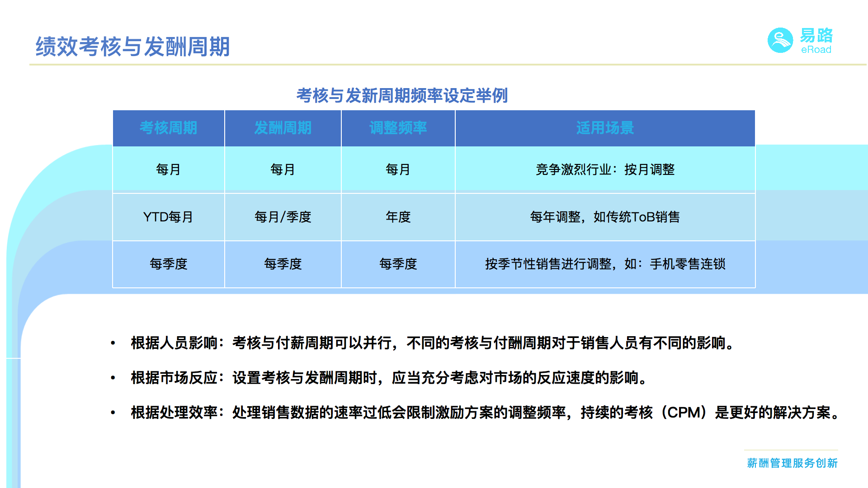Image resolution: width=868 pixels, height=488 pixels.
Task: Click the 考核周期 column header
Action: (x=168, y=128)
